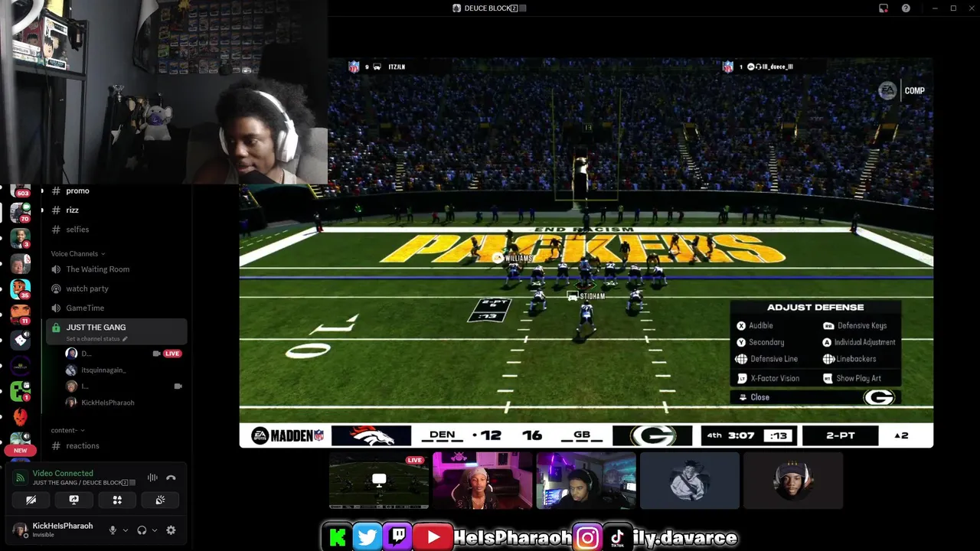Screen dimensions: 980x551
Task: Select the pink-lit room webcam tile
Action: (x=482, y=481)
